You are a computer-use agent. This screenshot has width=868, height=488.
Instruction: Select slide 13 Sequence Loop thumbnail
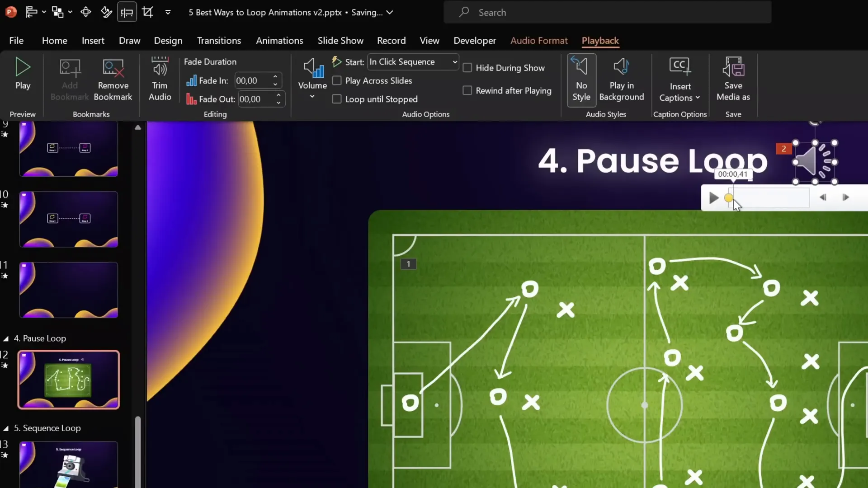pos(69,465)
